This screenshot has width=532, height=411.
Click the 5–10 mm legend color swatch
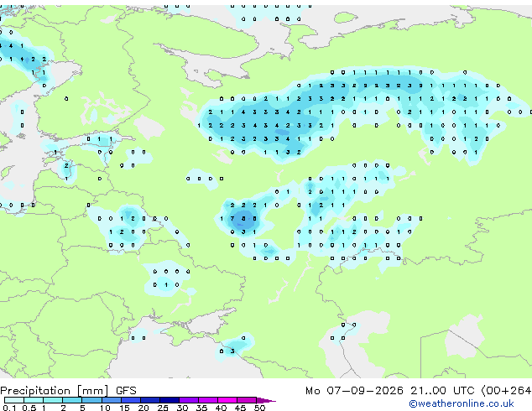(91, 400)
